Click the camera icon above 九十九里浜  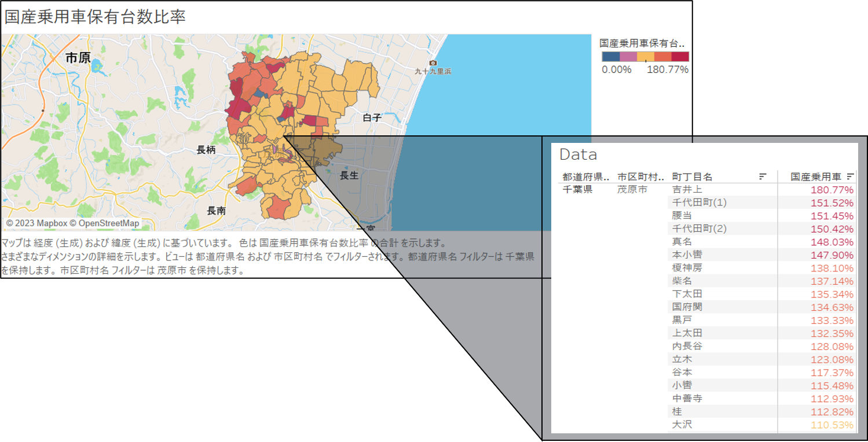click(x=433, y=63)
